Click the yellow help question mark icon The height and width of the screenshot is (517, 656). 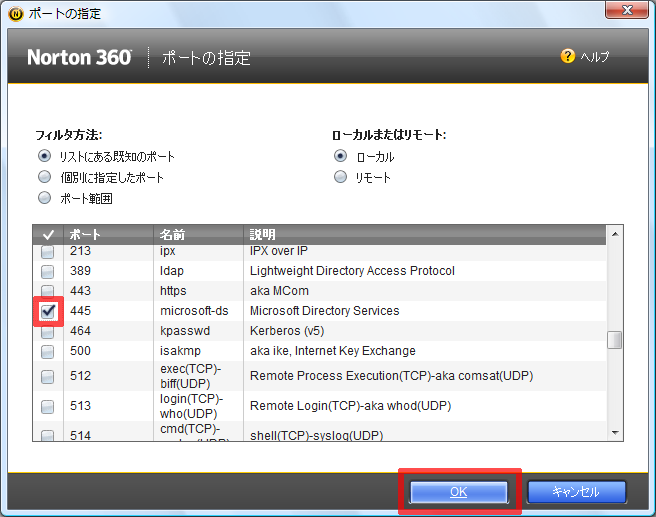point(568,57)
